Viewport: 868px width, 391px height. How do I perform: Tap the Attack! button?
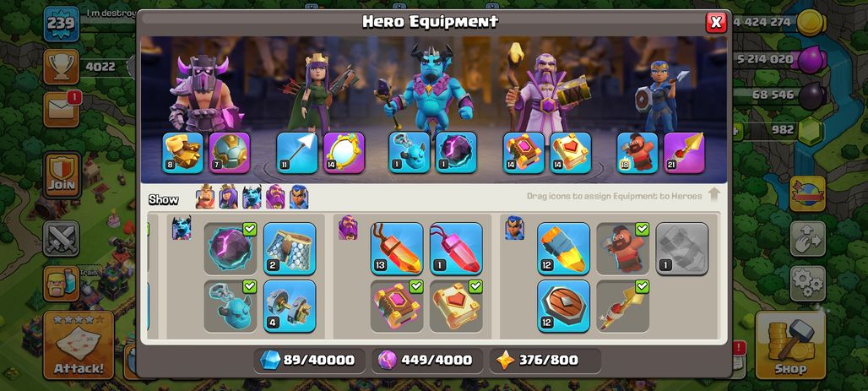point(79,345)
